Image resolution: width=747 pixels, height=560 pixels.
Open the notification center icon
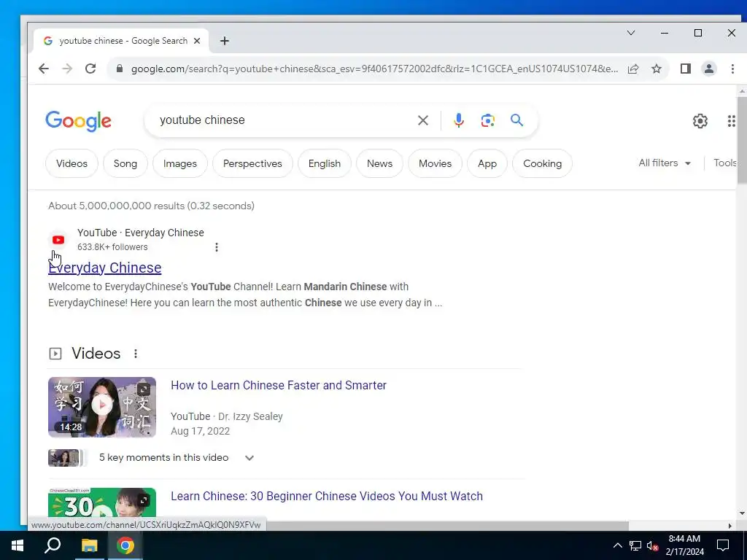pos(723,545)
